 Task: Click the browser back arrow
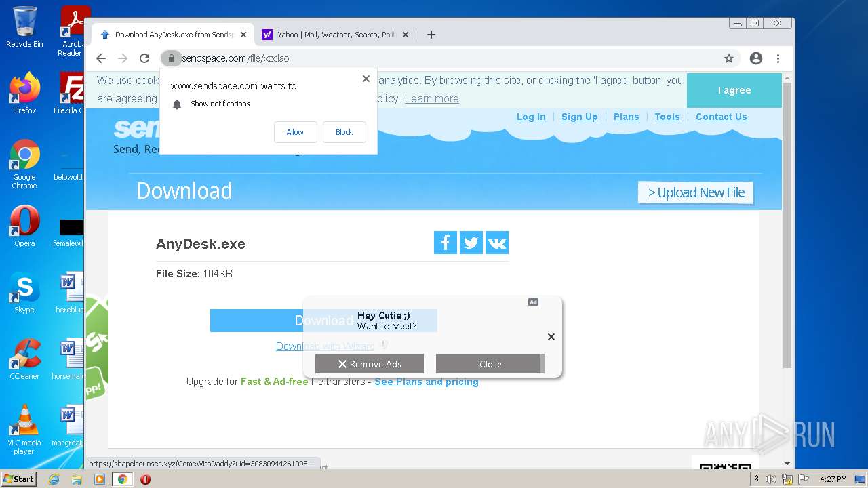coord(101,58)
